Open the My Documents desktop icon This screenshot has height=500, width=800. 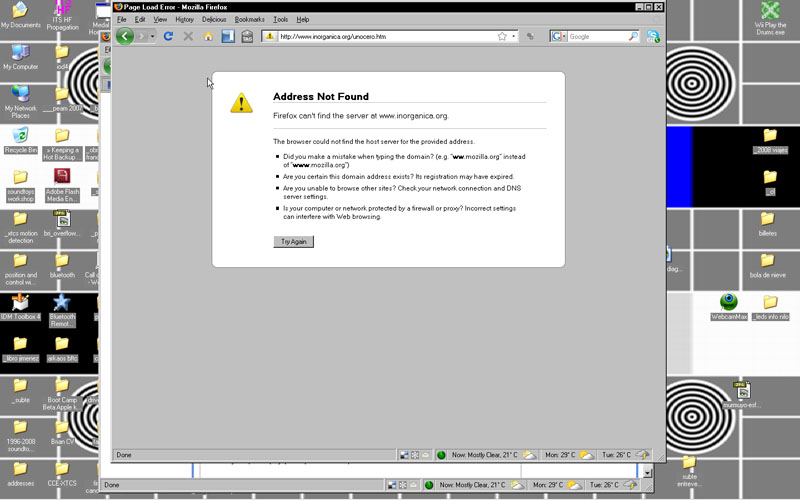pyautogui.click(x=20, y=15)
